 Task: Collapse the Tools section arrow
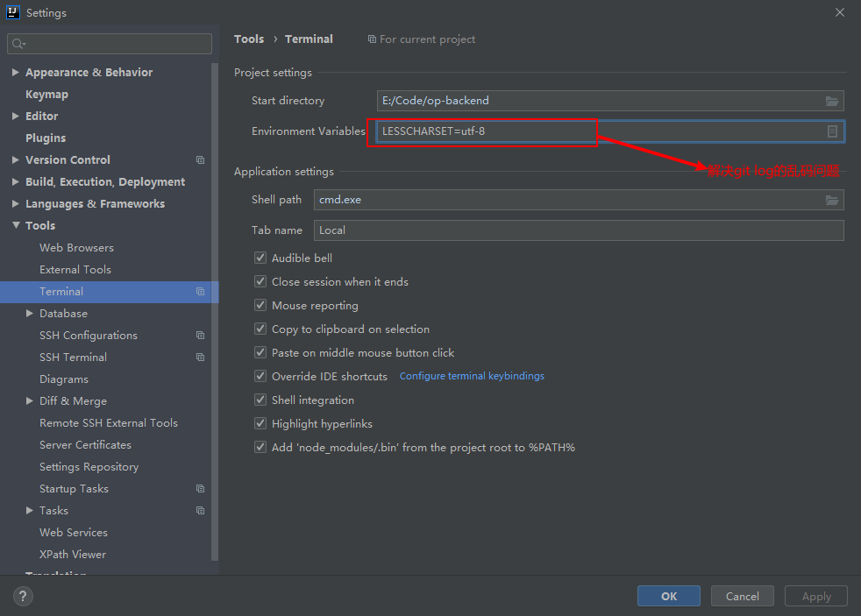[x=16, y=225]
